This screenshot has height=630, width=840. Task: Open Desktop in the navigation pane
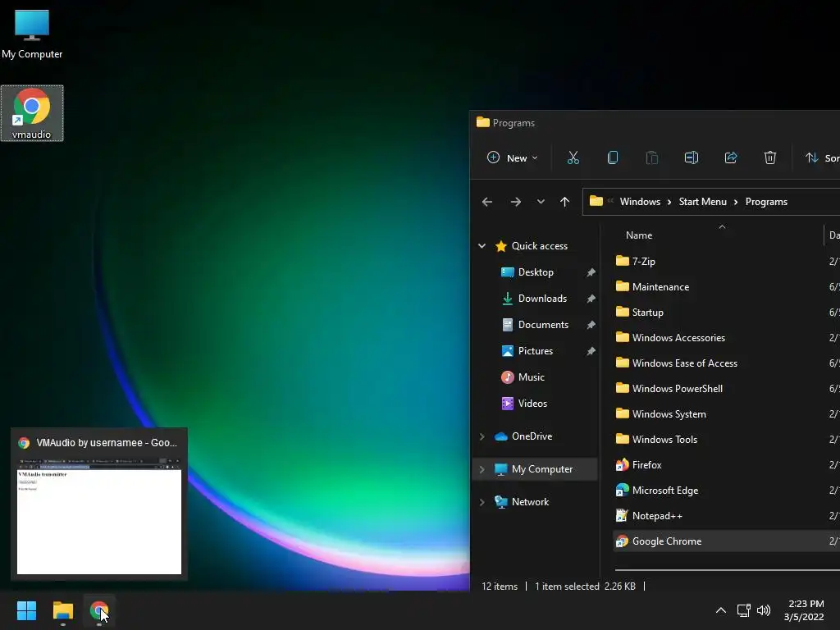[535, 272]
